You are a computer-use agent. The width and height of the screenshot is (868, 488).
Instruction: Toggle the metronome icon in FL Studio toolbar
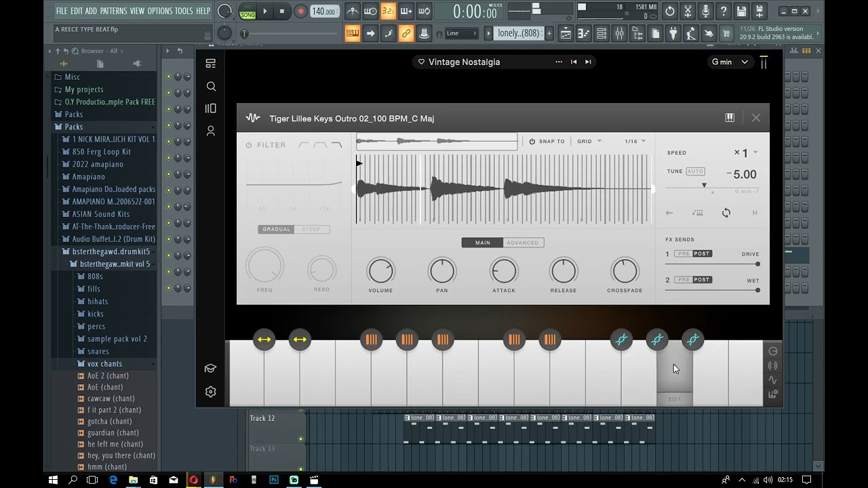point(353,11)
